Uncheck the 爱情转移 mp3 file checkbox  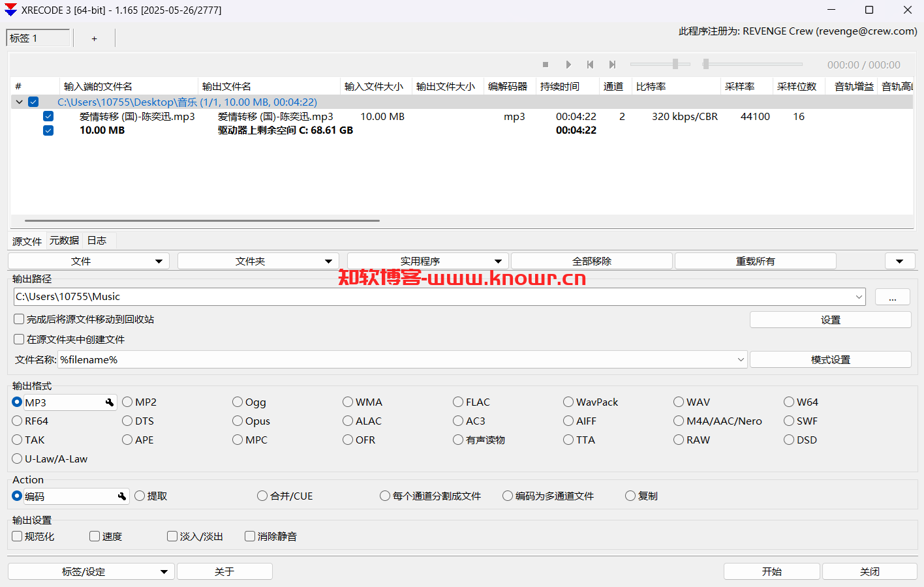pos(48,116)
